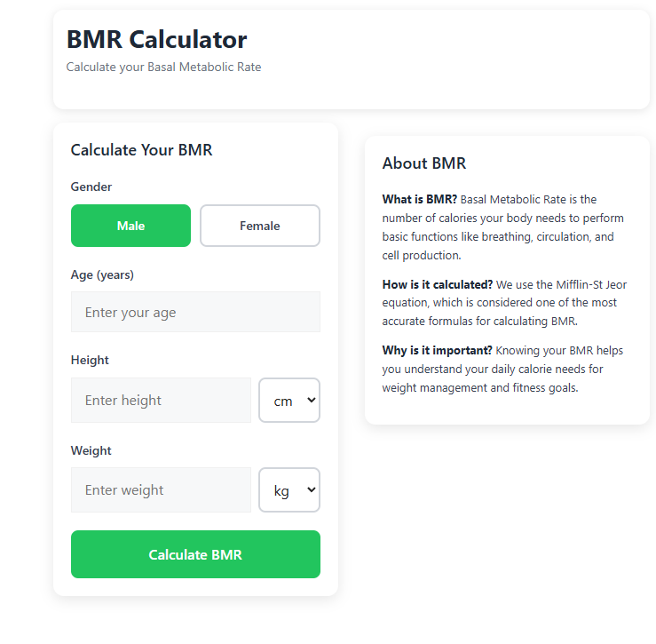Expand the kg weight unit dropdown

[288, 490]
